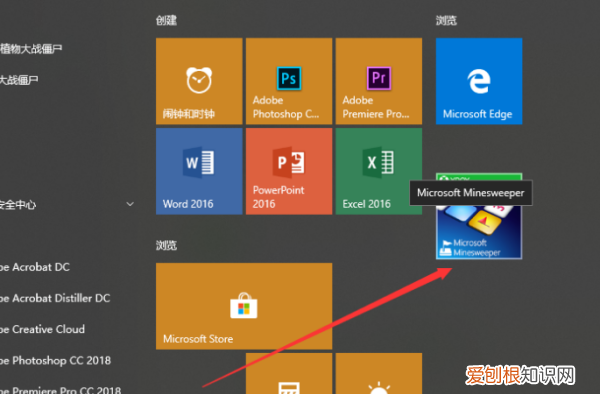Open Acrobat Distiller DC in the app list
600x394 pixels.
point(55,298)
